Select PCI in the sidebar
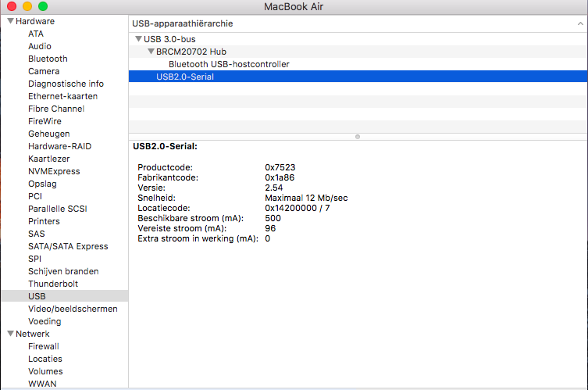Screen dimensions: 588x390 pyautogui.click(x=35, y=196)
